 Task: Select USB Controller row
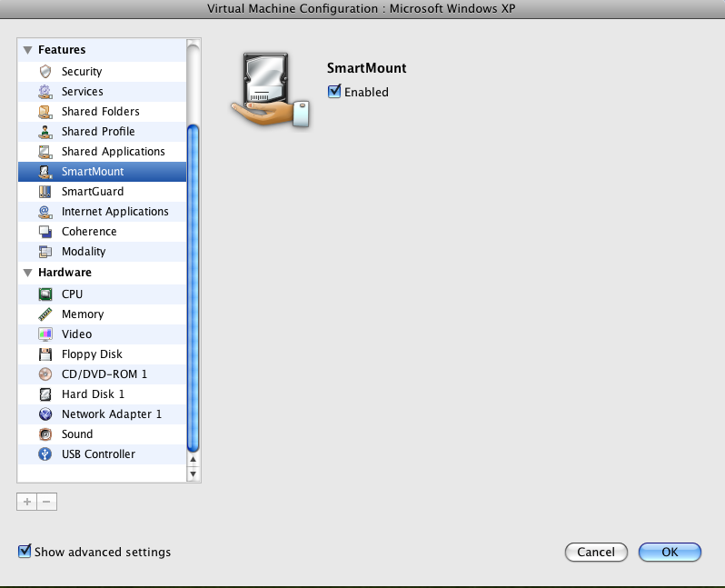[x=102, y=454]
